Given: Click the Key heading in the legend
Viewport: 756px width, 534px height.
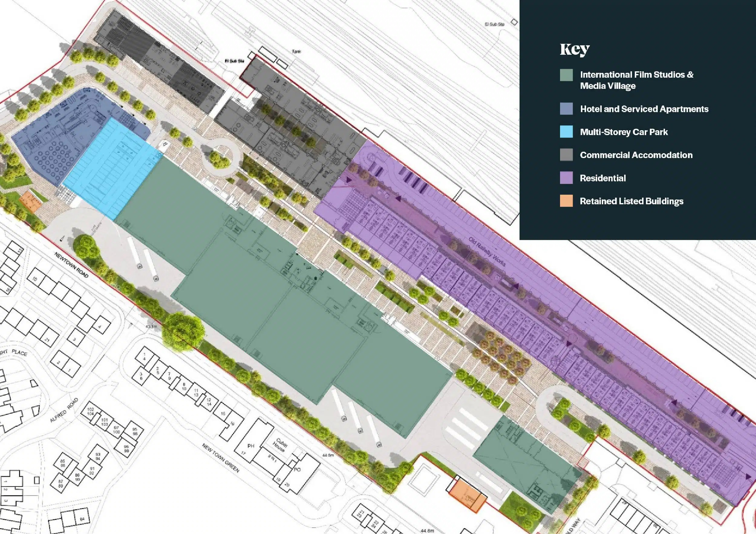Looking at the screenshot, I should pyautogui.click(x=574, y=49).
